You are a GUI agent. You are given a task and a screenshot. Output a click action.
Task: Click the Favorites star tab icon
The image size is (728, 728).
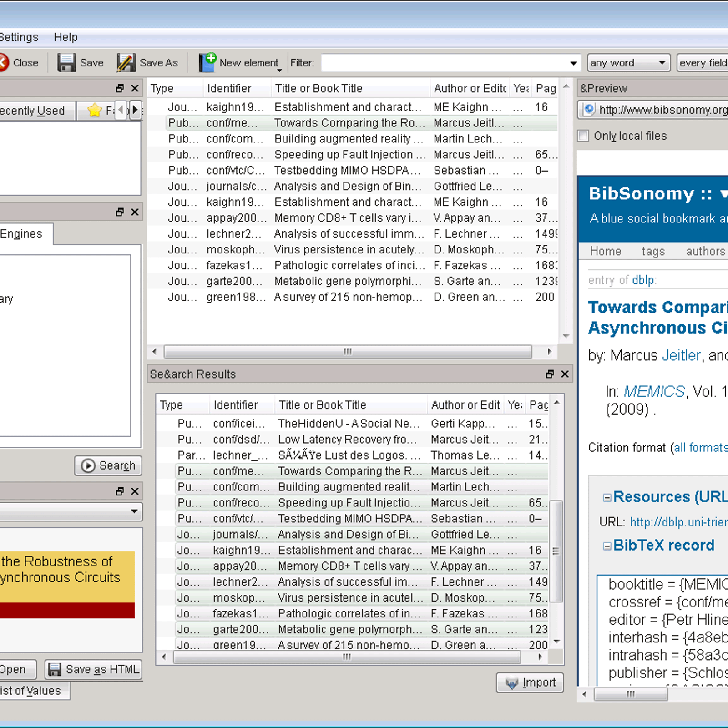pos(95,110)
